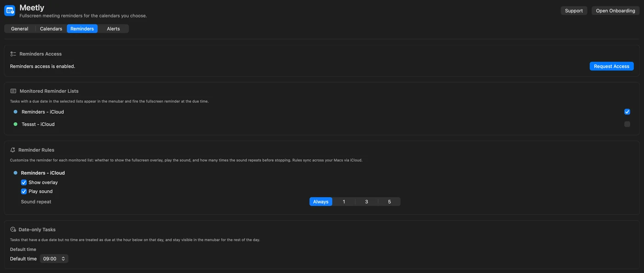Click Open Onboarding button
This screenshot has height=273, width=644.
pos(615,11)
